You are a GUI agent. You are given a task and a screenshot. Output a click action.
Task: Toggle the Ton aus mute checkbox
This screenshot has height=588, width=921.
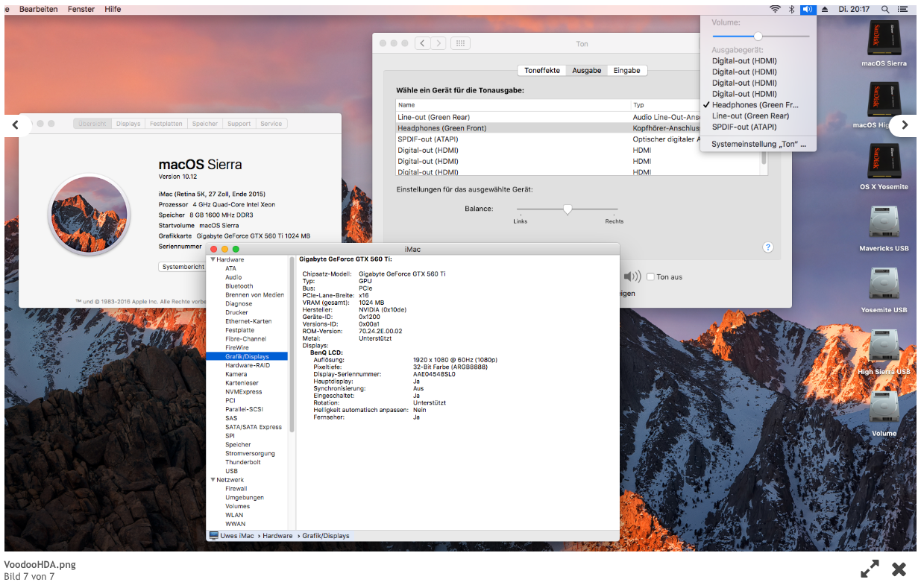[650, 276]
